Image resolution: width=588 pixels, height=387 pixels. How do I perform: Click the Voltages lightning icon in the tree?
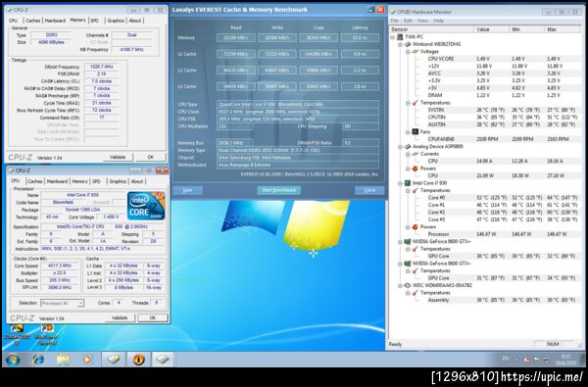coord(415,51)
